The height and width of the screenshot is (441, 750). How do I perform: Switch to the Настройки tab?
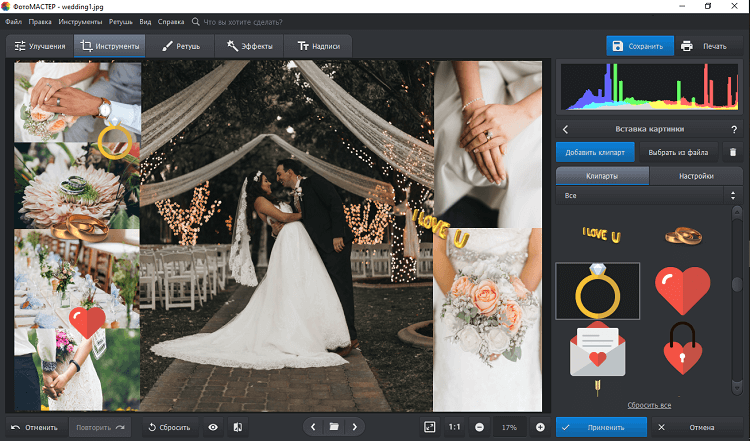tap(696, 176)
